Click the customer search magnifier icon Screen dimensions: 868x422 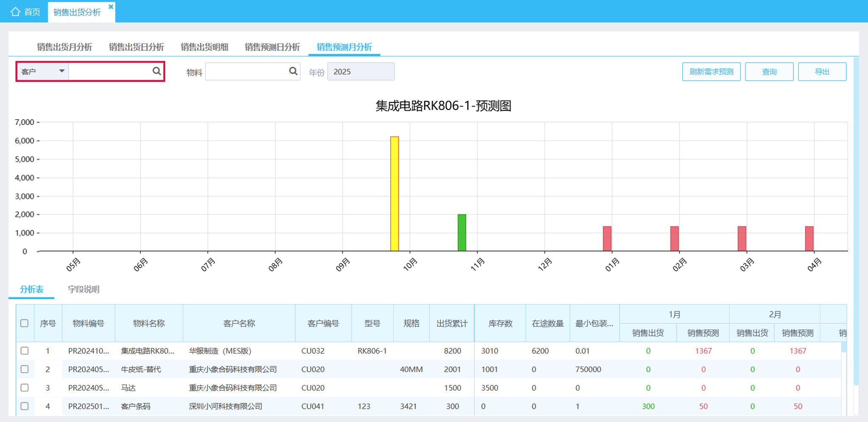tap(157, 71)
